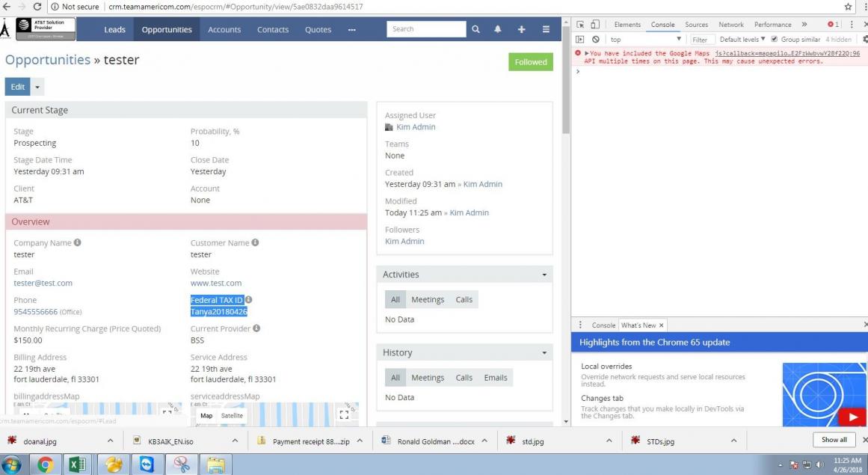Click info icon next to Federal TAX ID

[x=248, y=299]
